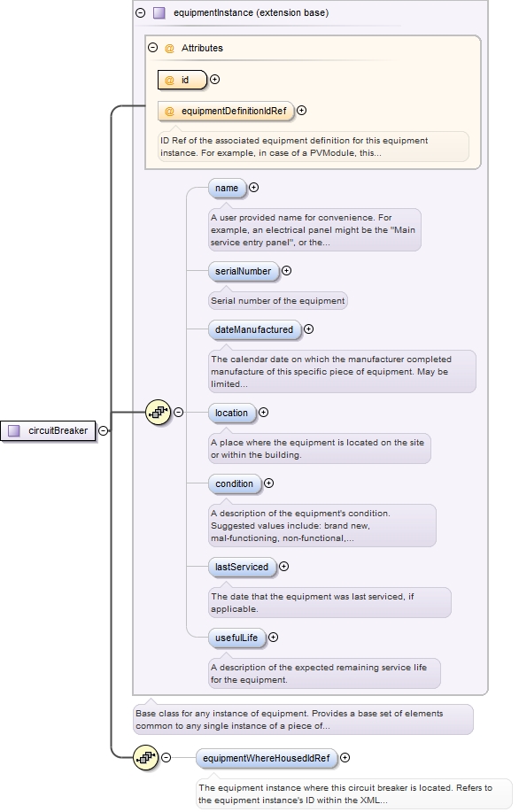Click the sequence icon next to equipmentWhereHousedIdRef
This screenshot has height=812, width=519.
[x=146, y=758]
